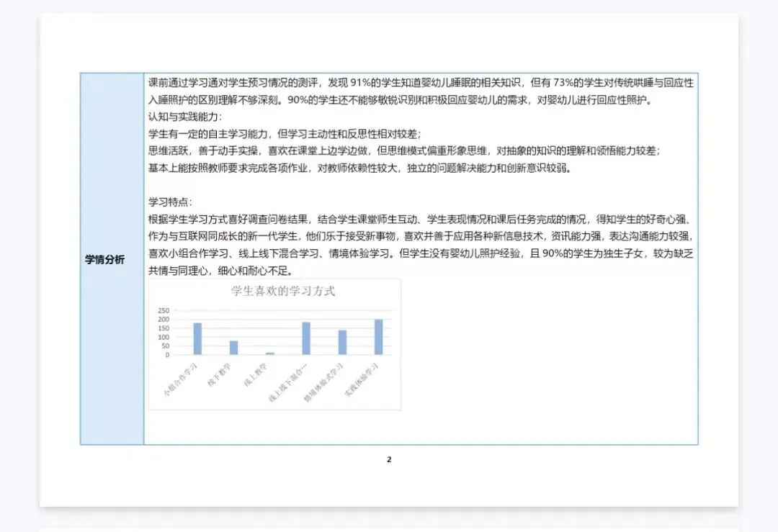The width and height of the screenshot is (778, 532).
Task: Click the line starting "思维活跃，善于动手实操"
Action: point(404,150)
